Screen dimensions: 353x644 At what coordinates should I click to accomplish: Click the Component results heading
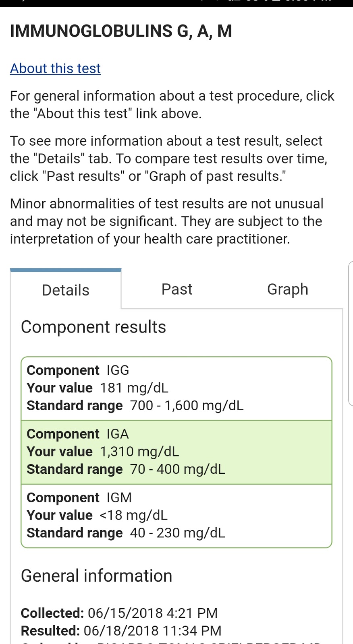click(x=93, y=327)
